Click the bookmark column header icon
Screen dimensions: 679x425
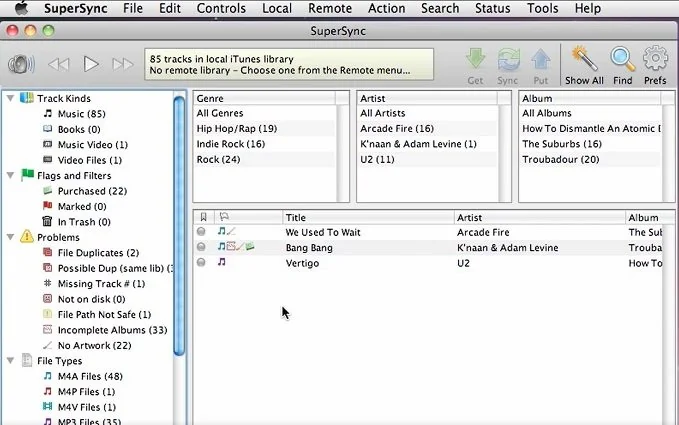click(203, 217)
